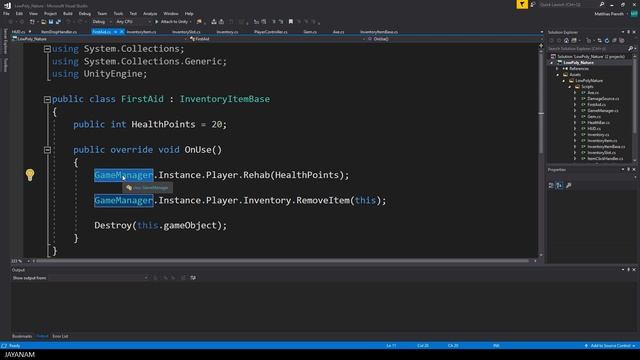The width and height of the screenshot is (640, 360).
Task: Open the Any CPU platform dropdown
Action: [133, 22]
